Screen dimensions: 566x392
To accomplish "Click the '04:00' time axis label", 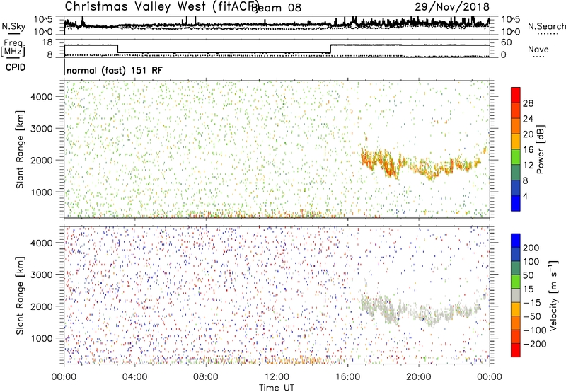I will 134,377.
